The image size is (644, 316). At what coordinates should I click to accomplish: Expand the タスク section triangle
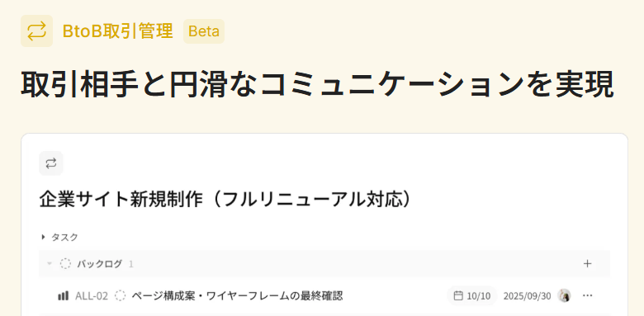[x=44, y=237]
